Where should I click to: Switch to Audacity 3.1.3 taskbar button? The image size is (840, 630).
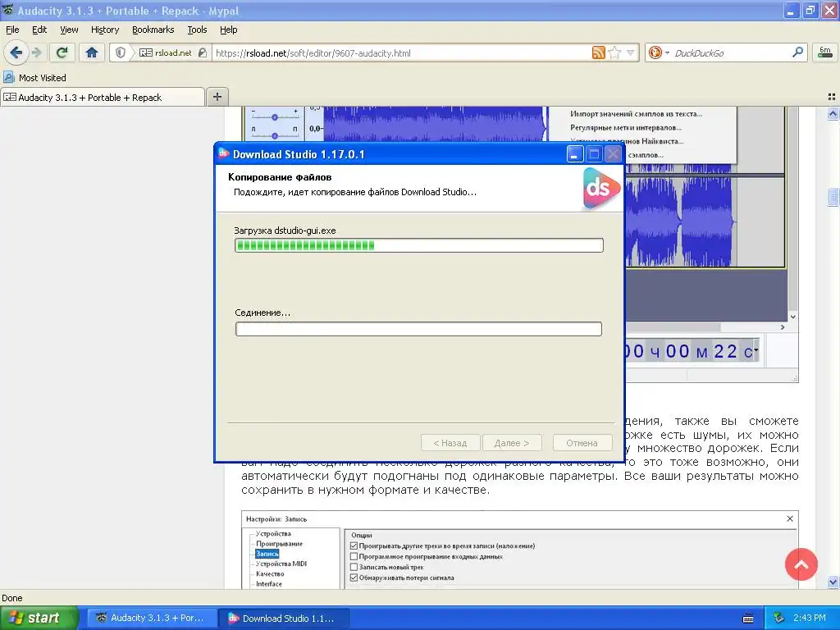coord(152,619)
